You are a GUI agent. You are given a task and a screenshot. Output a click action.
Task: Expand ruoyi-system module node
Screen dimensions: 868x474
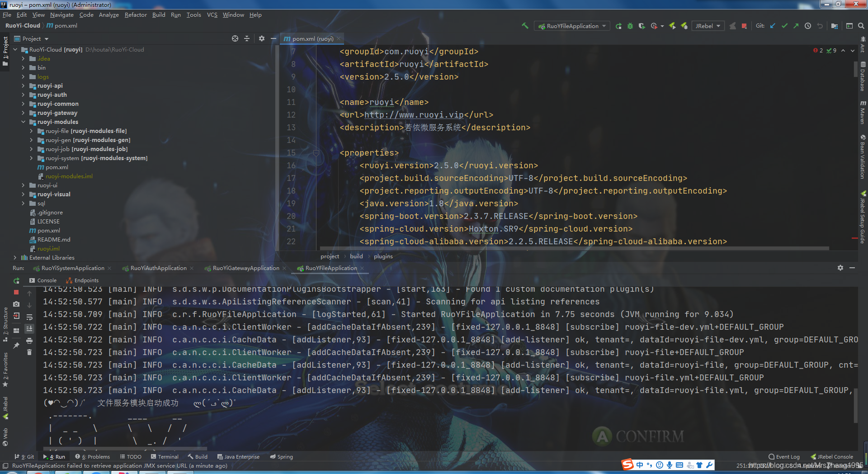tap(31, 158)
